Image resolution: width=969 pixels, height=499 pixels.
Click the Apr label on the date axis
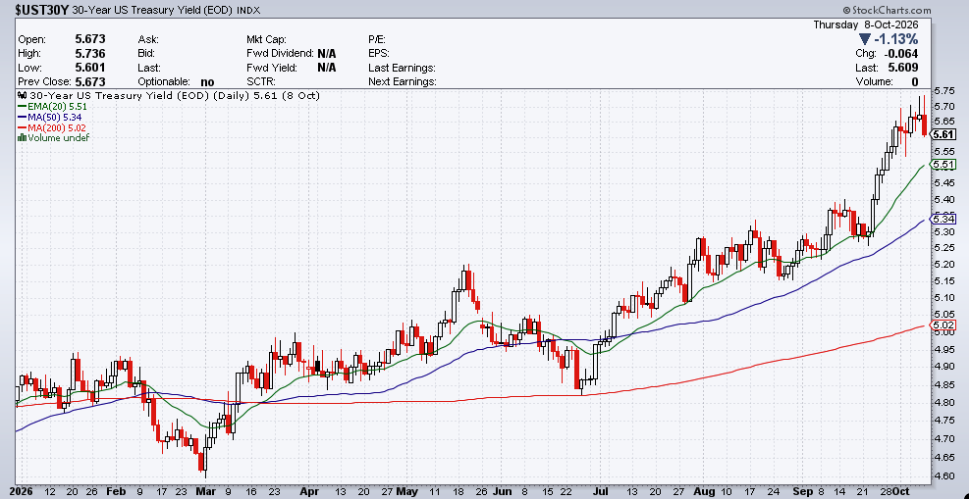(307, 491)
